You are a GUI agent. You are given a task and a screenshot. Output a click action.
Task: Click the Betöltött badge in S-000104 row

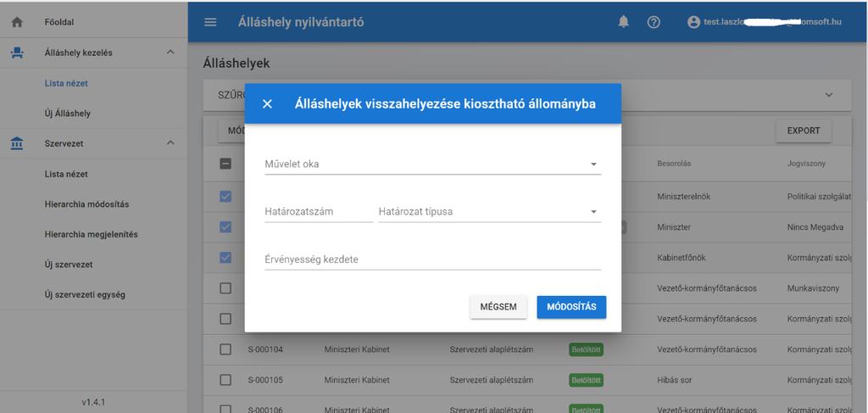[587, 350]
